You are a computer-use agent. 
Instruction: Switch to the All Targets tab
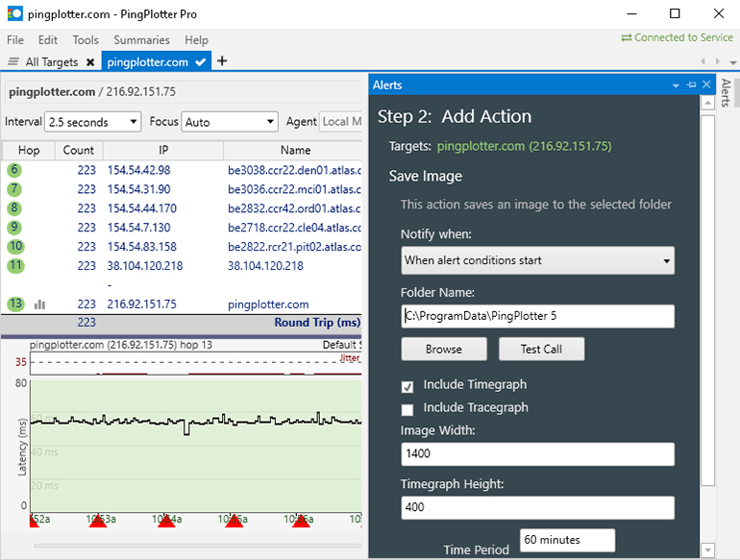[x=51, y=62]
